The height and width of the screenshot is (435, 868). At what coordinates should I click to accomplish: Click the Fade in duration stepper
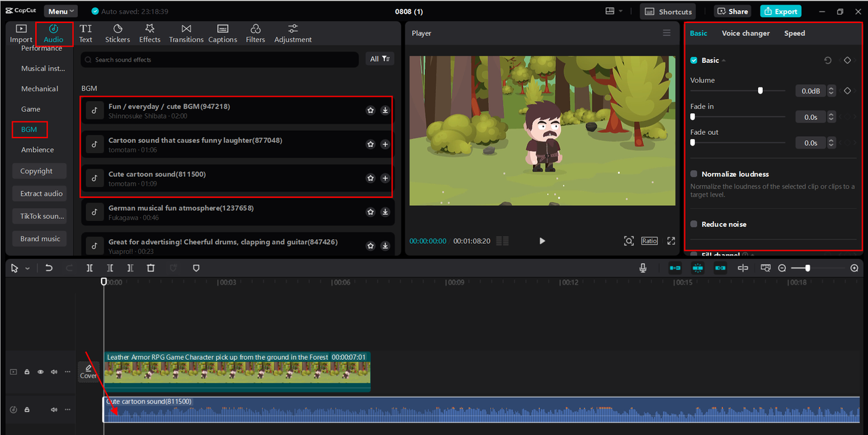pyautogui.click(x=831, y=117)
